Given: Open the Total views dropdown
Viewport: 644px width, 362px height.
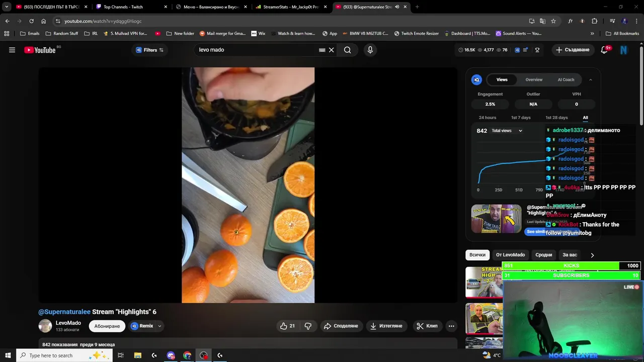Looking at the screenshot, I should [x=507, y=131].
